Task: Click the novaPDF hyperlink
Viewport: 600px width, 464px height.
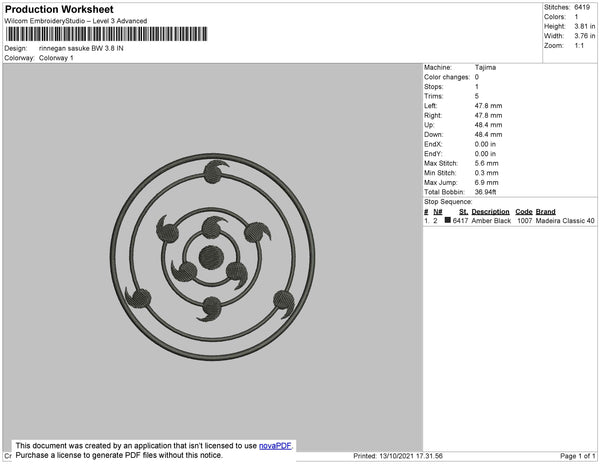Action: click(275, 446)
